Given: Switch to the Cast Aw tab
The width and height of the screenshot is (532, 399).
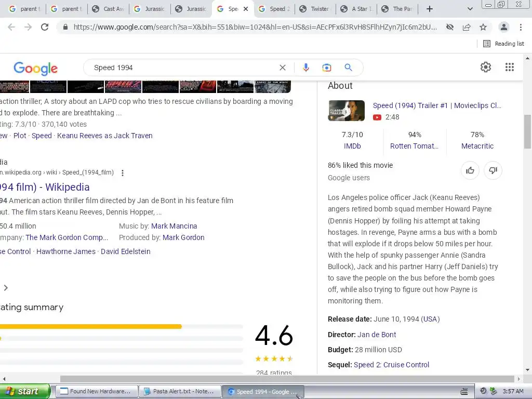Looking at the screenshot, I should (109, 9).
